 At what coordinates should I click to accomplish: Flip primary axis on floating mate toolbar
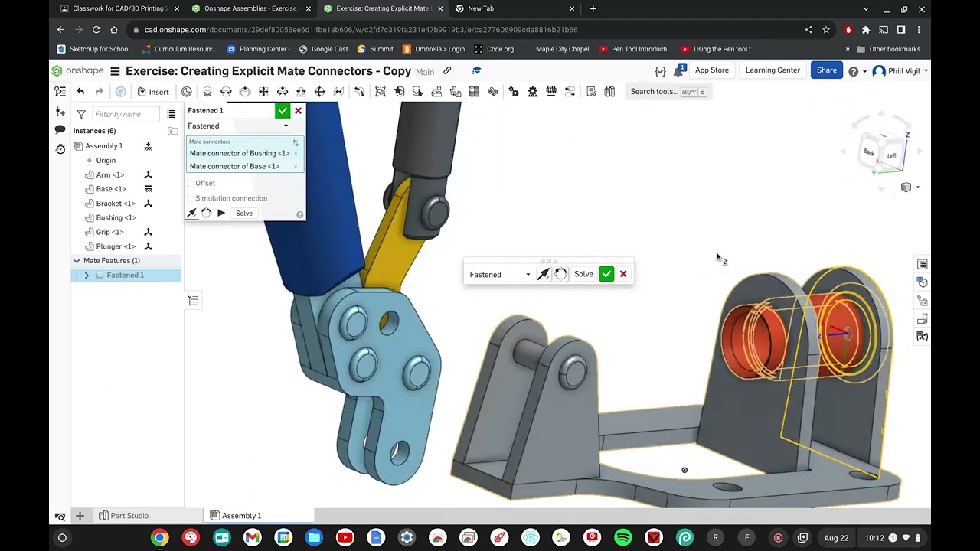click(544, 274)
